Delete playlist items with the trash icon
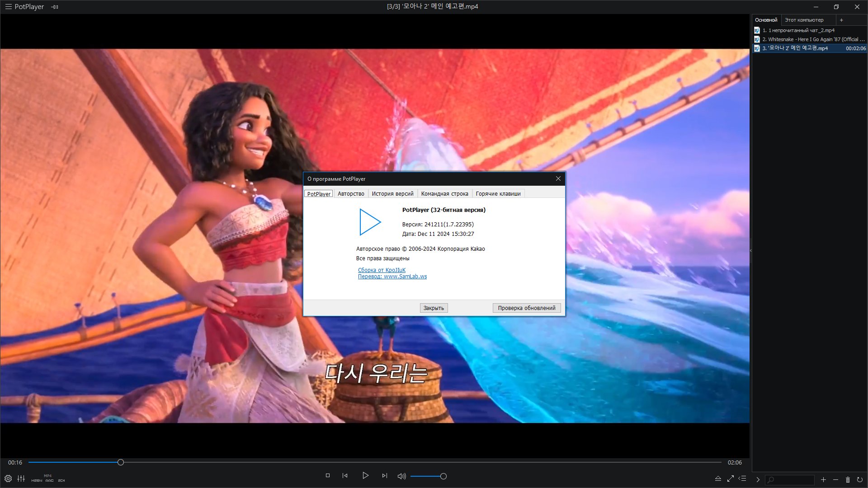868x488 pixels. [x=848, y=480]
